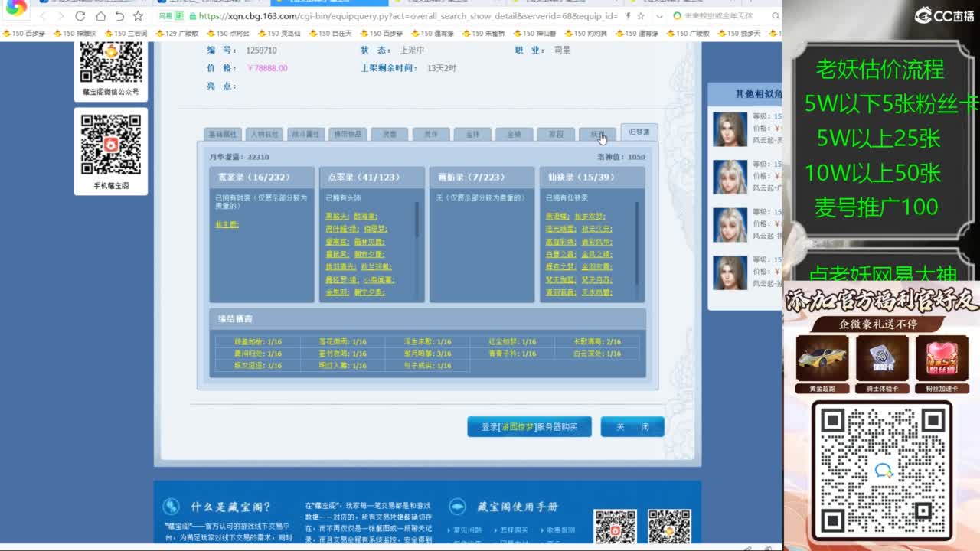This screenshot has width=980, height=551.
Task: Open the 怎样购买 footer link
Action: [x=514, y=530]
